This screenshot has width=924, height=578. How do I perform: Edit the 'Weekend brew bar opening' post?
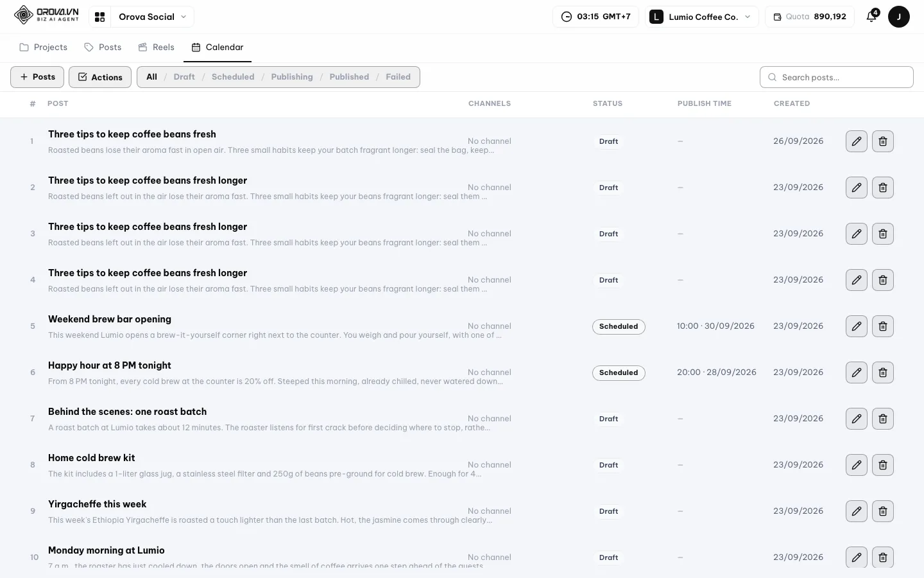tap(857, 326)
